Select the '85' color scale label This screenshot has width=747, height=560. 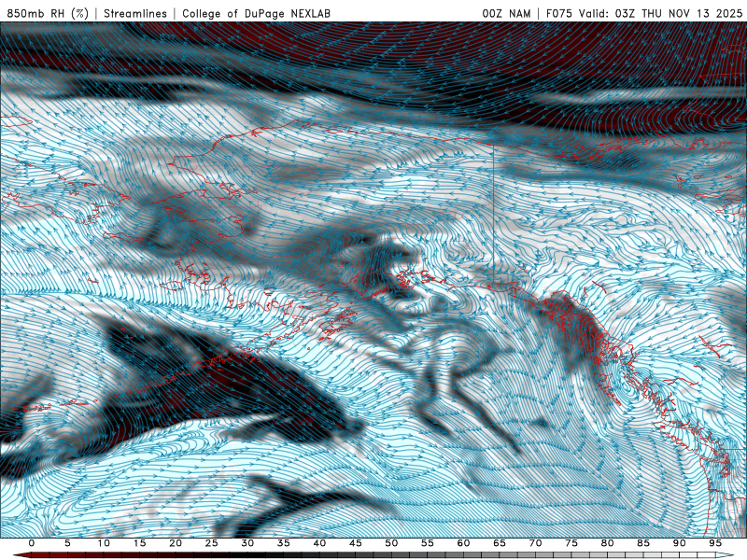tap(643, 543)
